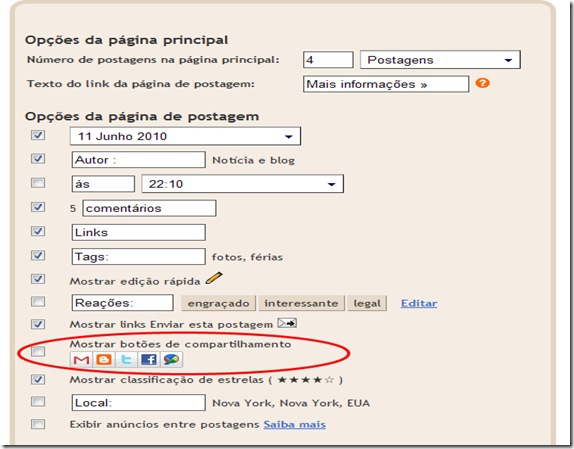Click the Local label input field
574x449 pixels.
tap(138, 403)
